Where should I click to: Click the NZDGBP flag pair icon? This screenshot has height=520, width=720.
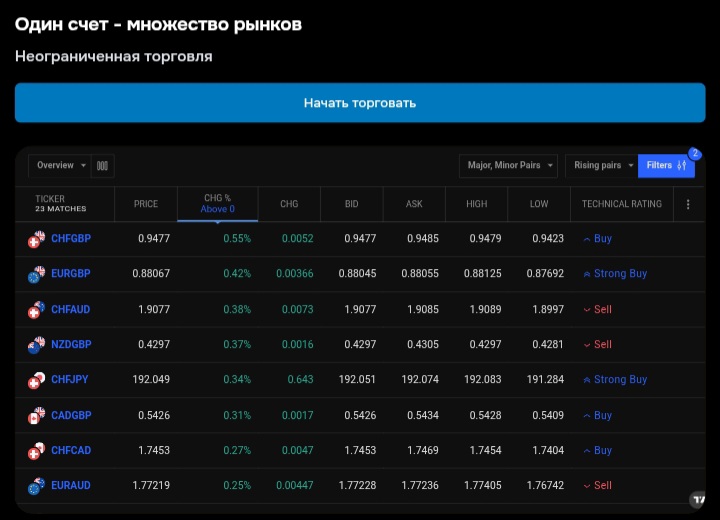pos(36,345)
